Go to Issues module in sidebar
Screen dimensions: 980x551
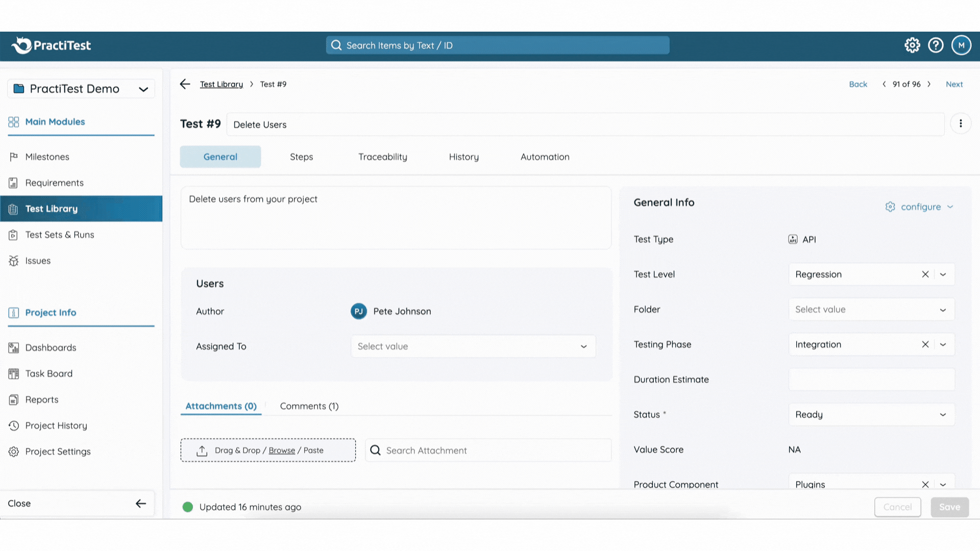click(x=38, y=261)
